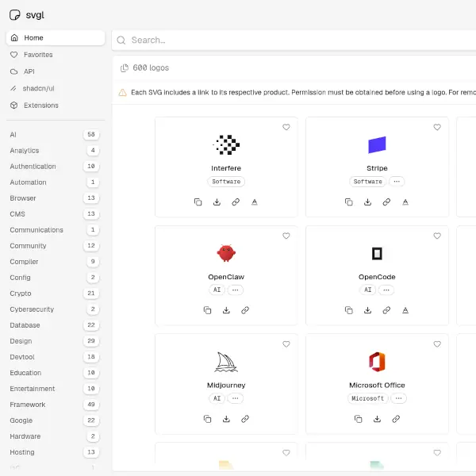Copy the Midjourney SVG icon
This screenshot has height=476, width=476.
tap(207, 419)
